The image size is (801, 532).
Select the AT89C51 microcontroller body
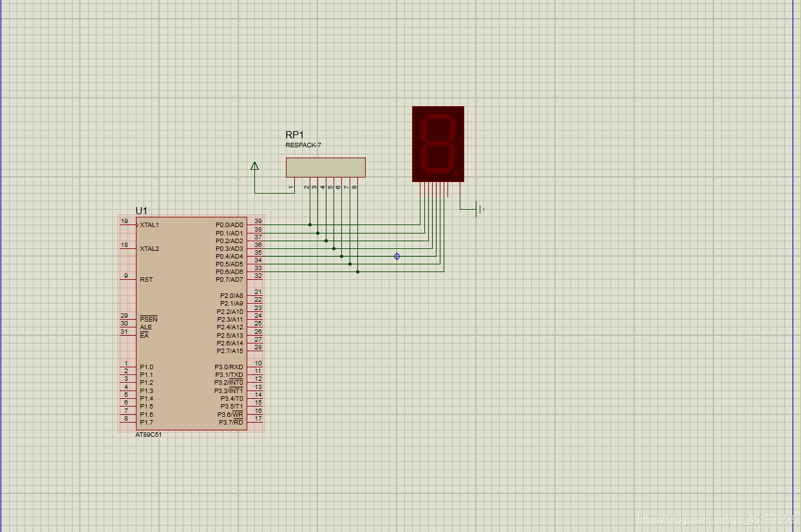(x=191, y=323)
